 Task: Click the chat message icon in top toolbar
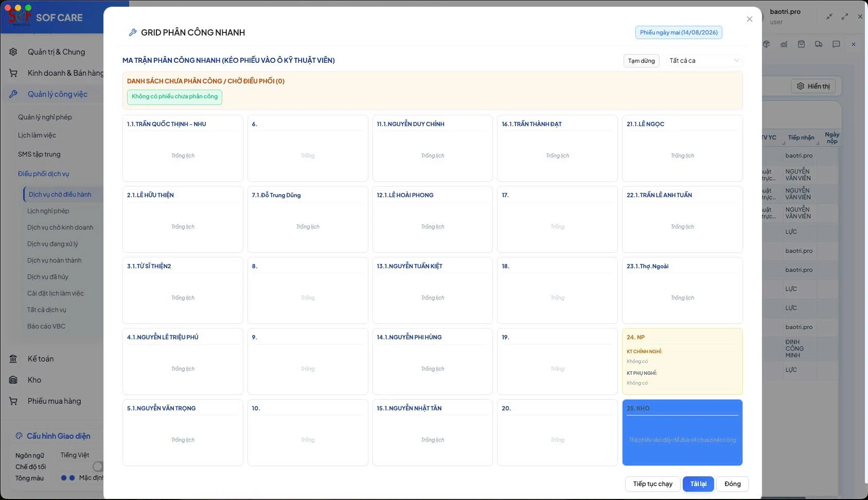[836, 44]
